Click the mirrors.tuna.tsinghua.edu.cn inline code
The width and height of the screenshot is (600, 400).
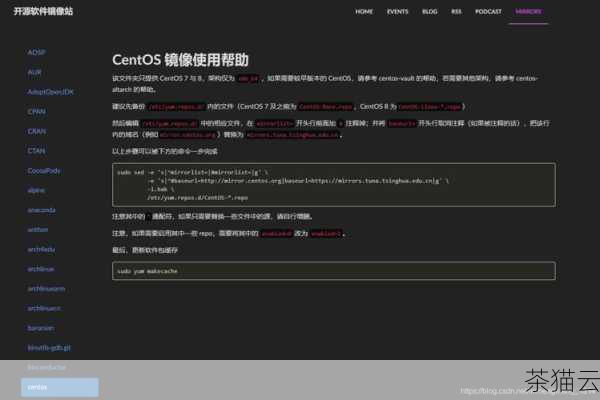(293, 135)
